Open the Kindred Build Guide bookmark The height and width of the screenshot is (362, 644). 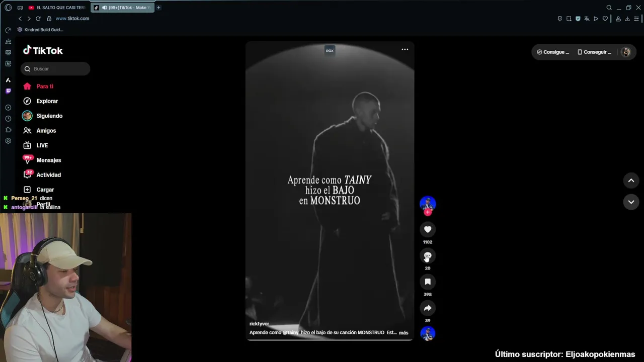coord(40,30)
